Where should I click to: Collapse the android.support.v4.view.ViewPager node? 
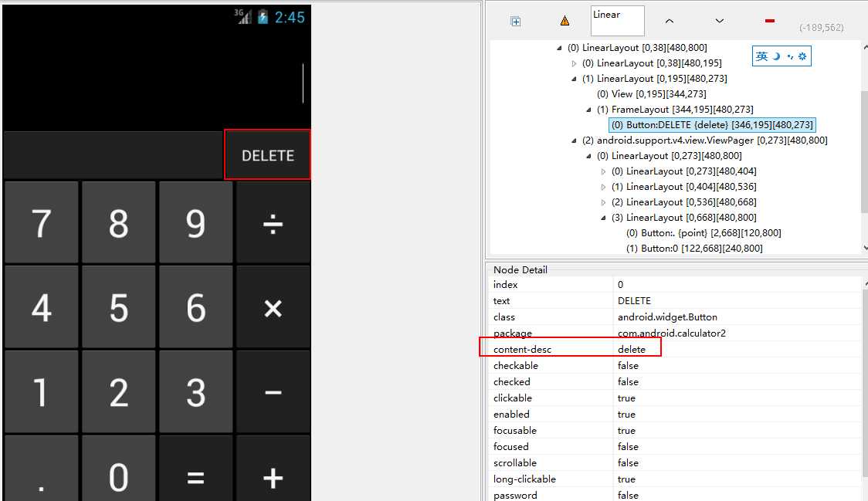(574, 140)
